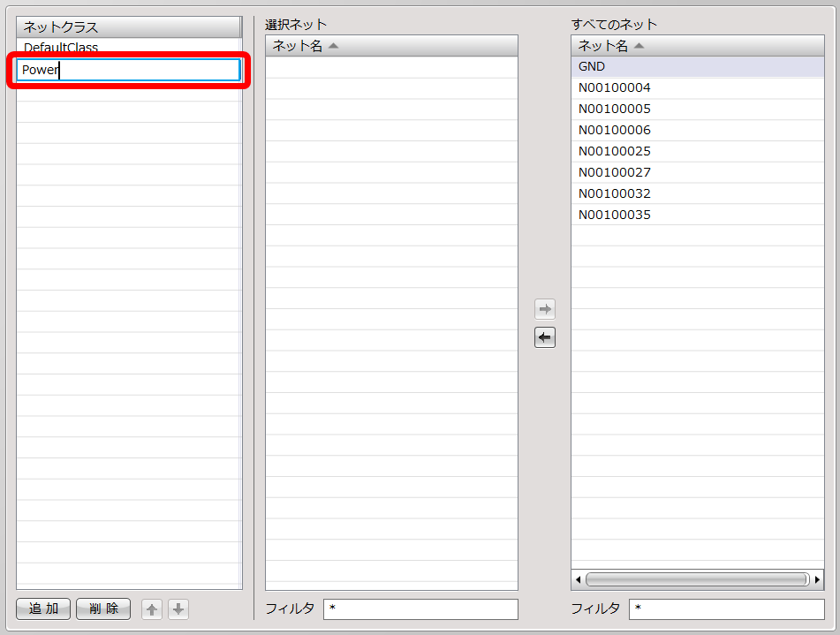The image size is (840, 635).
Task: Click the all nets フィルタ field
Action: pos(725,609)
